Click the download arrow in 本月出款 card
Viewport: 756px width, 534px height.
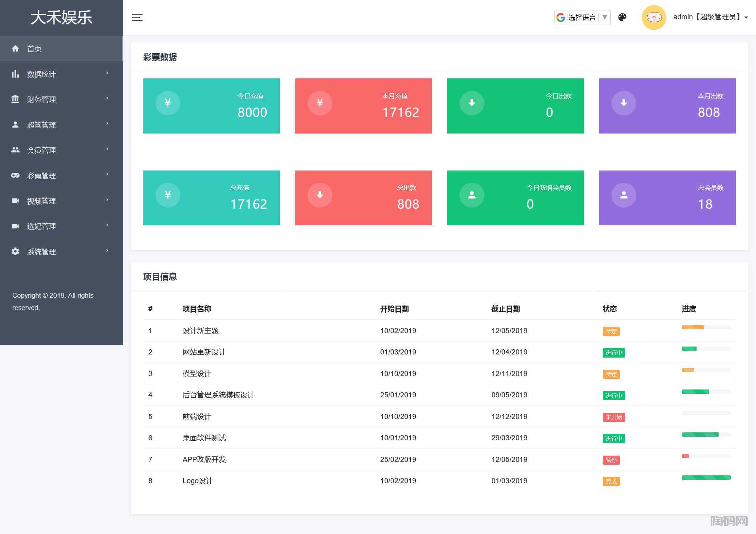[624, 103]
